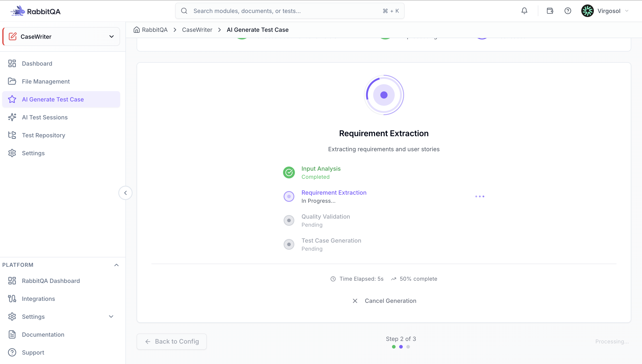642x364 pixels.
Task: Click the Dashboard grid icon
Action: [12, 63]
